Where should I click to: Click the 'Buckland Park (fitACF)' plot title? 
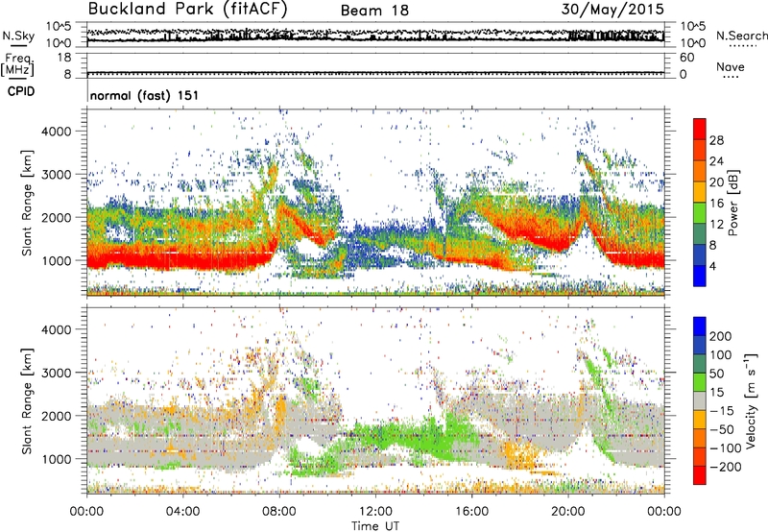pos(187,10)
